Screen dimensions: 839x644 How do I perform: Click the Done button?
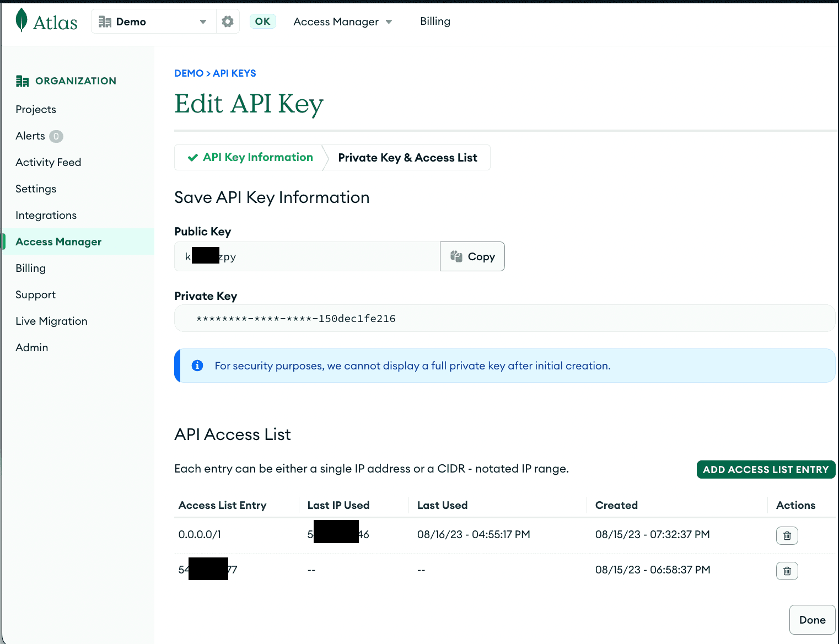[x=812, y=620]
